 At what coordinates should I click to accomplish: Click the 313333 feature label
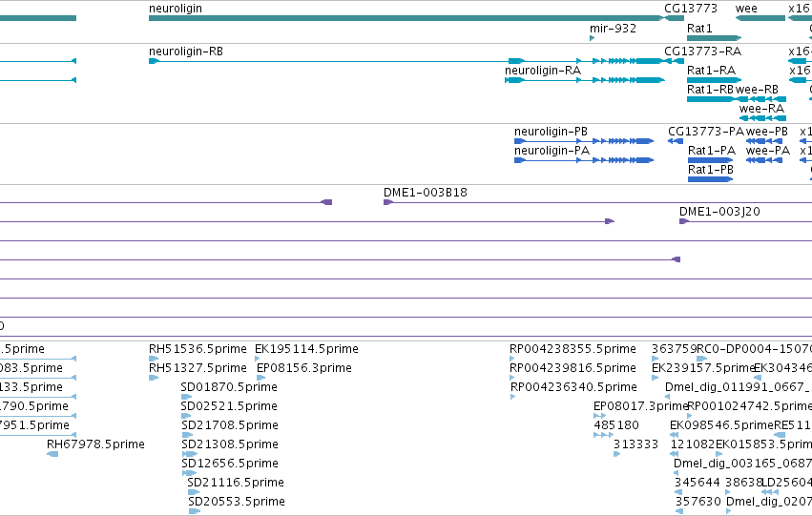point(635,444)
